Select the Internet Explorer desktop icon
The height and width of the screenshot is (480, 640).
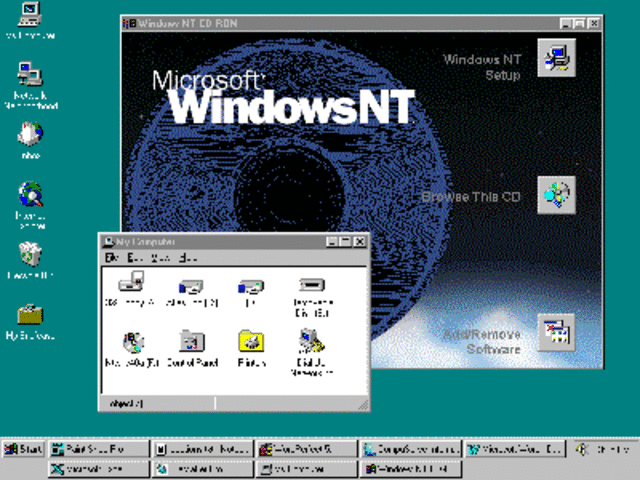[x=31, y=194]
